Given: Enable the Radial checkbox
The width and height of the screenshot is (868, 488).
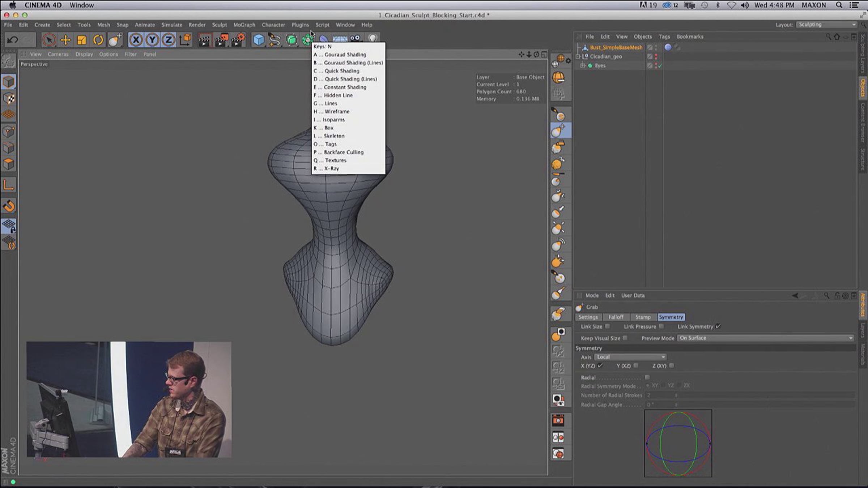Looking at the screenshot, I should point(647,377).
